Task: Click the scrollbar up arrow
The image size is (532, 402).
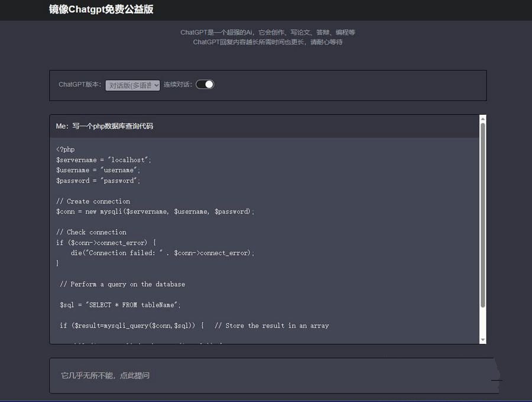Action: 483,118
